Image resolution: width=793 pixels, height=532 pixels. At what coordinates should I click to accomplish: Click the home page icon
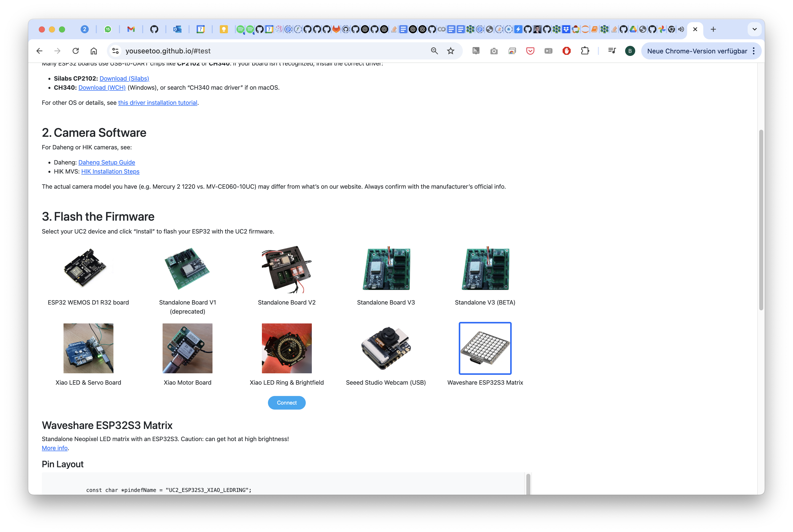(x=94, y=51)
